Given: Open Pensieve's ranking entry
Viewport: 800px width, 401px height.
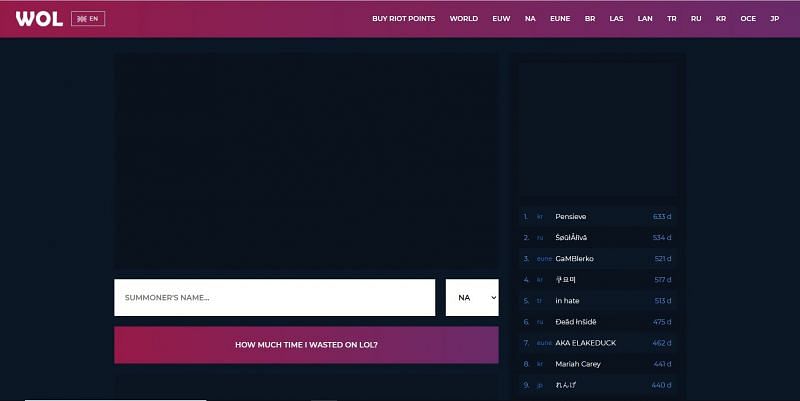Looking at the screenshot, I should (x=571, y=216).
